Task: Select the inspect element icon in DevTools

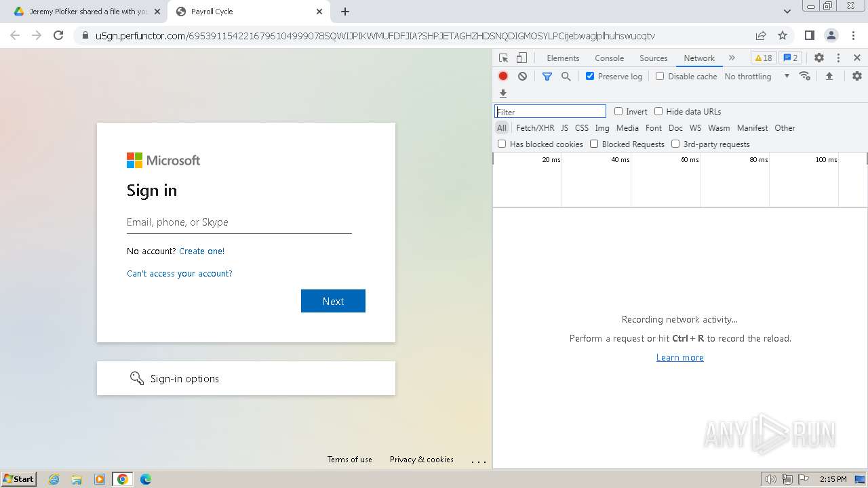Action: (503, 58)
